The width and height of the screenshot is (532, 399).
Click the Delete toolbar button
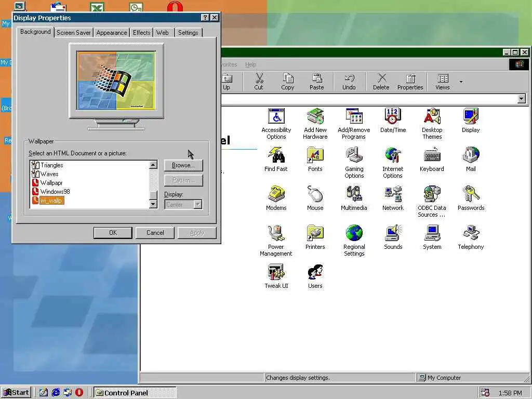381,82
